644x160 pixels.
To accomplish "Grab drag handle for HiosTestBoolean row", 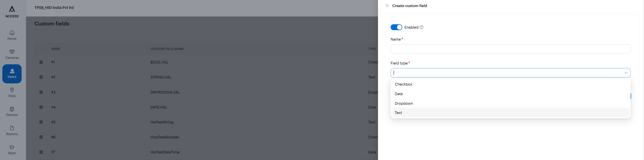I will pos(41,137).
